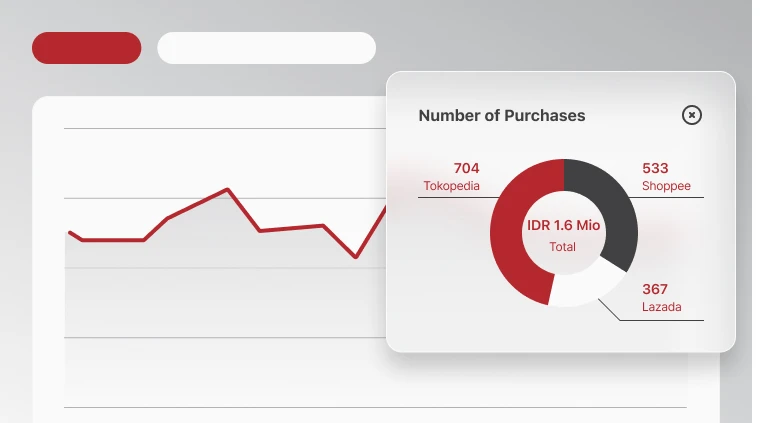Click the 533 purchases value
Screen dimensions: 760x423
pyautogui.click(x=655, y=168)
